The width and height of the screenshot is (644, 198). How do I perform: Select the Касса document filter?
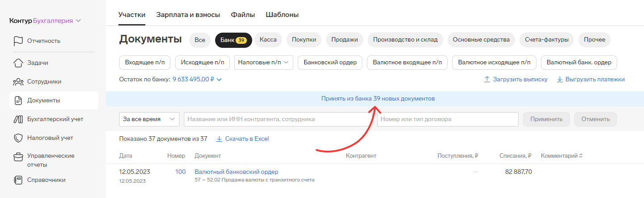click(x=268, y=40)
